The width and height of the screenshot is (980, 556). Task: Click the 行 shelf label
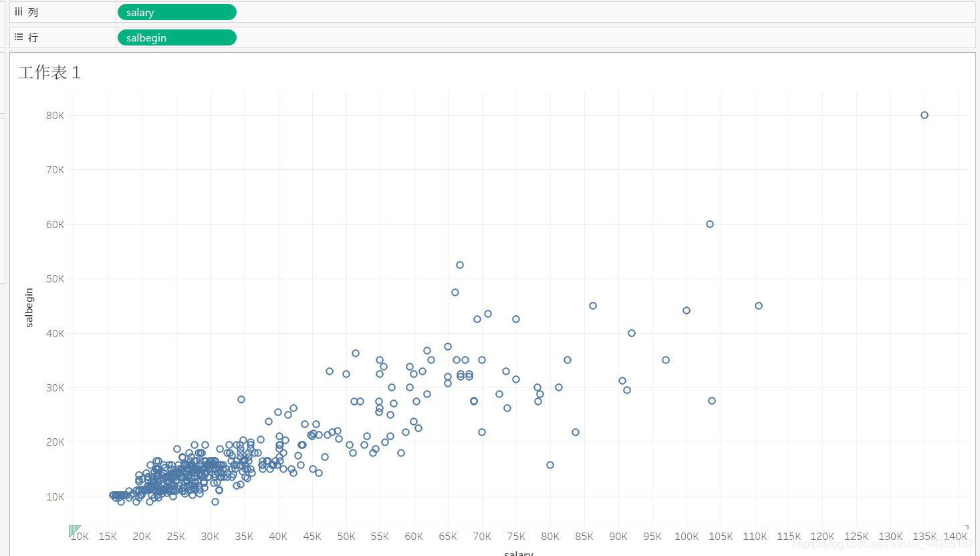pos(33,37)
